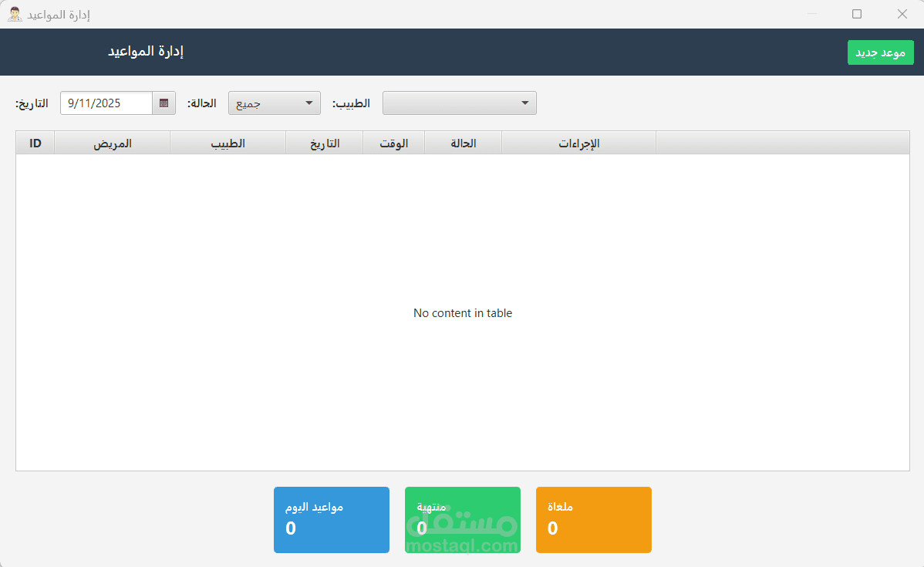Click the doctor app icon in title bar
This screenshot has width=924, height=567.
tap(15, 14)
